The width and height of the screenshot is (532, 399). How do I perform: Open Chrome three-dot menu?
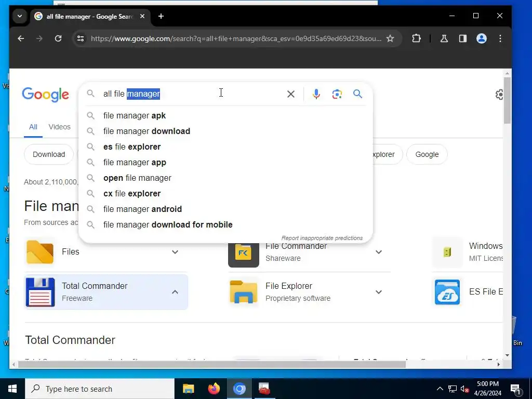click(x=500, y=38)
